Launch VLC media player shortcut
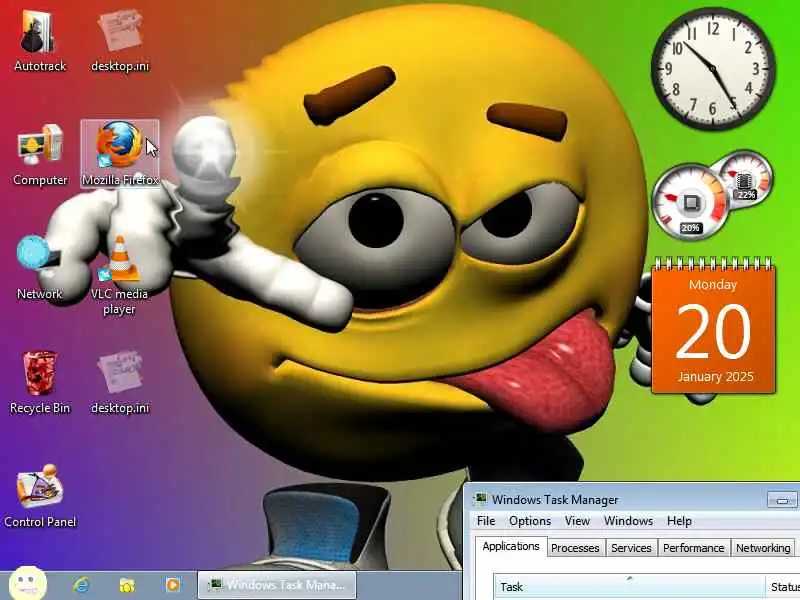This screenshot has width=800, height=600. 119,276
